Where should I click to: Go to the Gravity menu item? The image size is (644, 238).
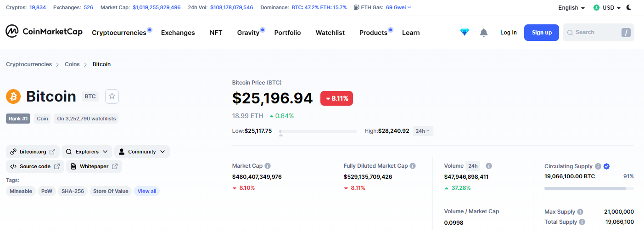[248, 33]
